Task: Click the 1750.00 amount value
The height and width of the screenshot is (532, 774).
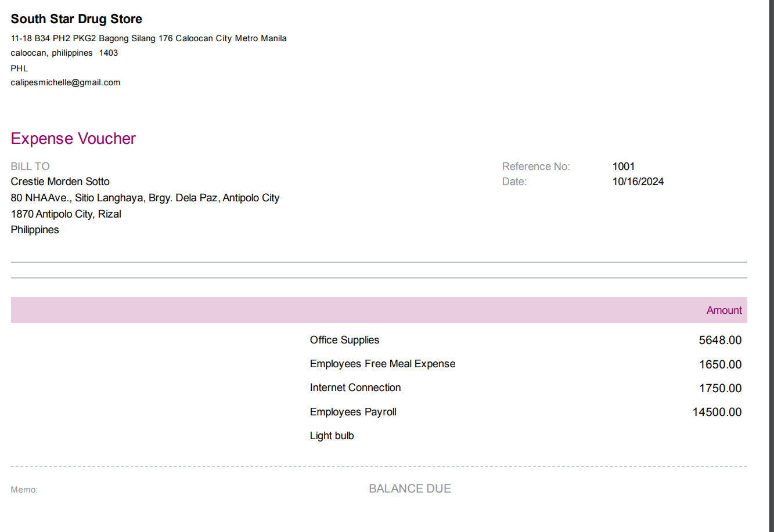Action: pos(720,389)
